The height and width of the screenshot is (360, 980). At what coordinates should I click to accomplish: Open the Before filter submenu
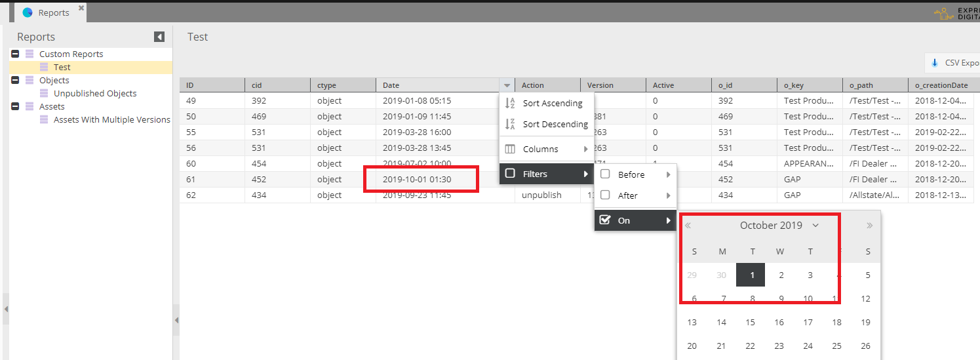(635, 174)
